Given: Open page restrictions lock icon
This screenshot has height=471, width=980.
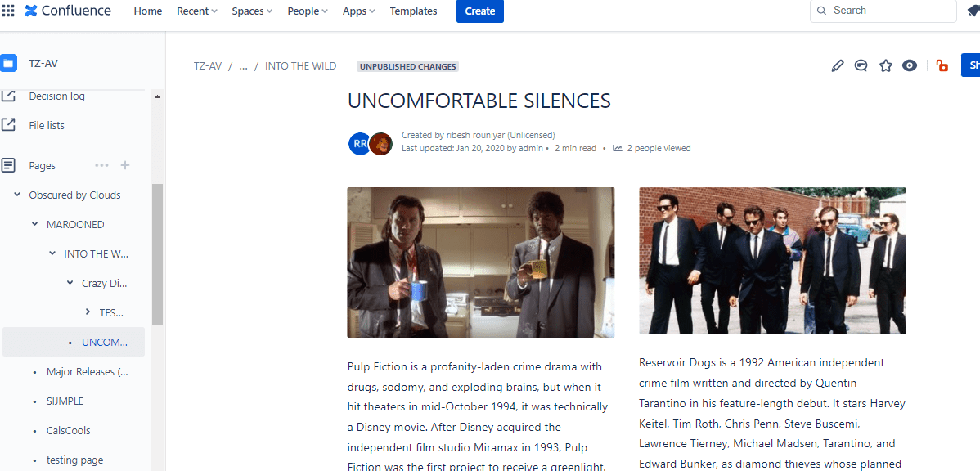Looking at the screenshot, I should (x=942, y=66).
